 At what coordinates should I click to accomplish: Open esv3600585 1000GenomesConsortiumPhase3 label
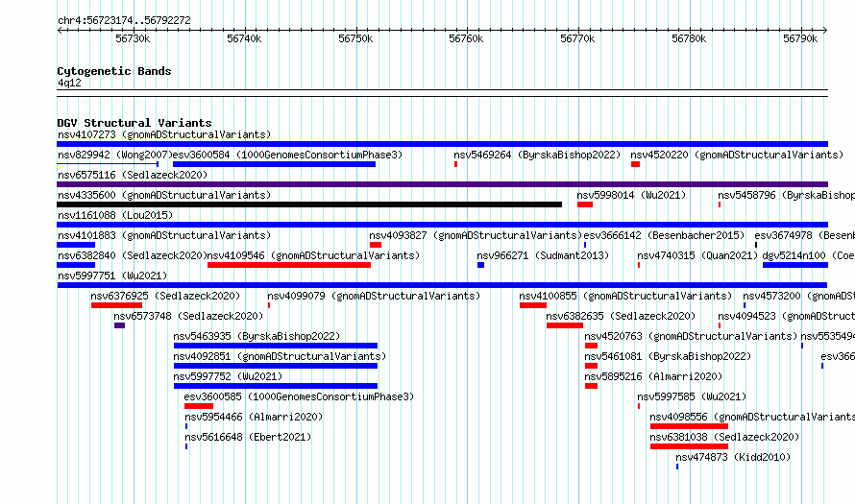299,396
